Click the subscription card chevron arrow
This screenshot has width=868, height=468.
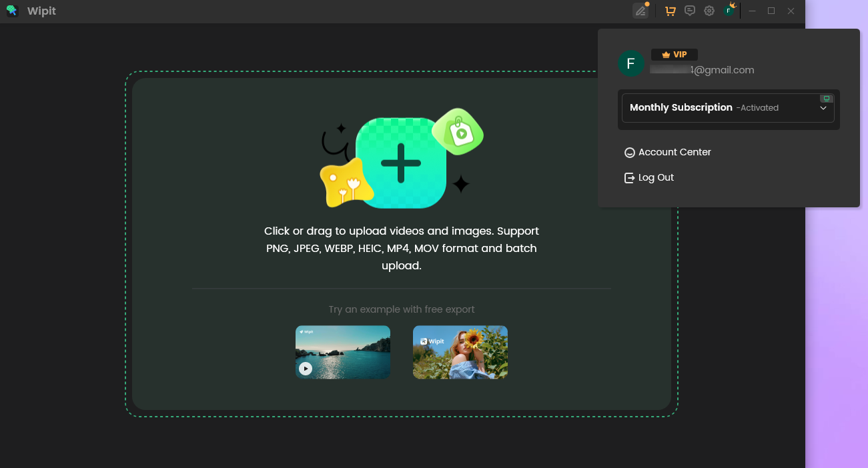pyautogui.click(x=823, y=107)
